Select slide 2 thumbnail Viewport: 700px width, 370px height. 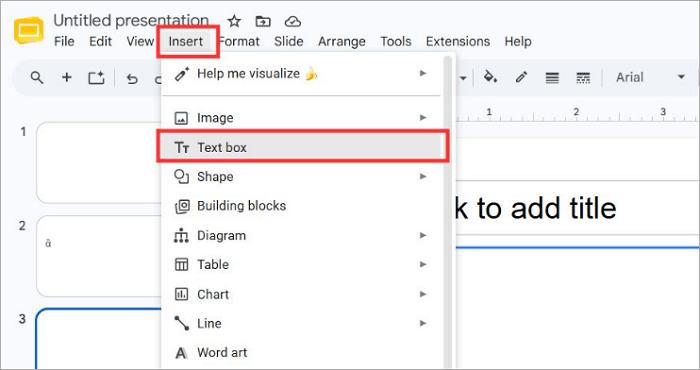pyautogui.click(x=99, y=256)
